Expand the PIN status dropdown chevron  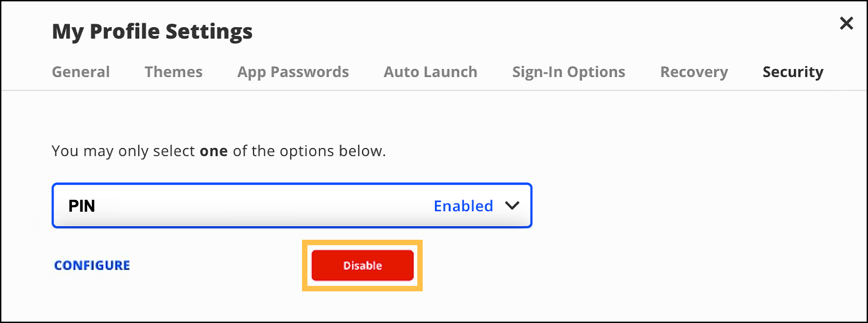[512, 206]
